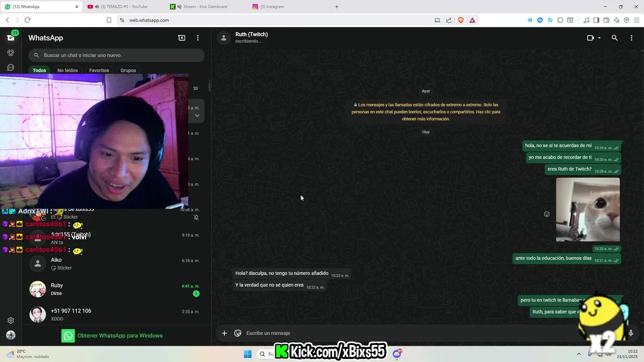Reload the WhatsApp Web page

click(27, 20)
